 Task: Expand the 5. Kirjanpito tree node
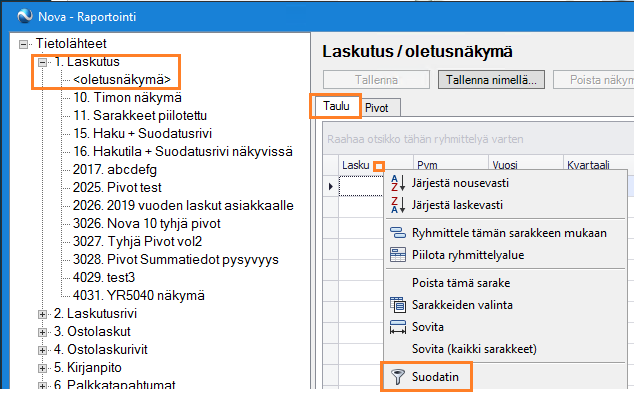tap(42, 368)
